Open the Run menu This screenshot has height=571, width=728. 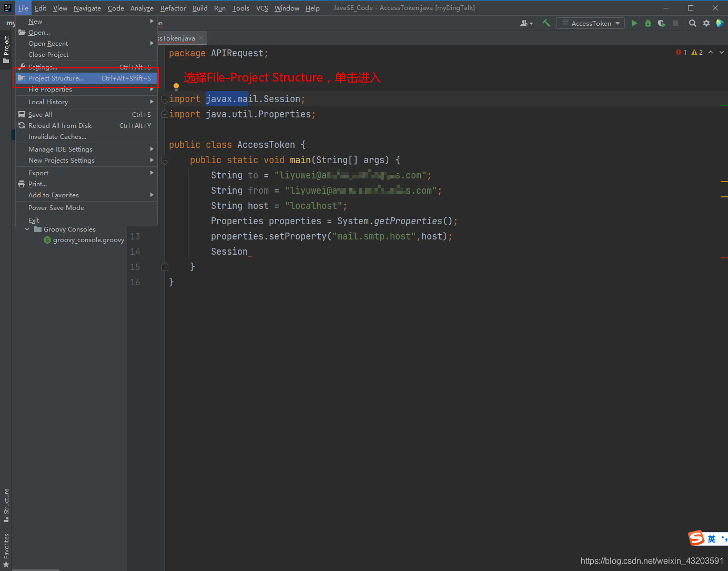pyautogui.click(x=220, y=8)
